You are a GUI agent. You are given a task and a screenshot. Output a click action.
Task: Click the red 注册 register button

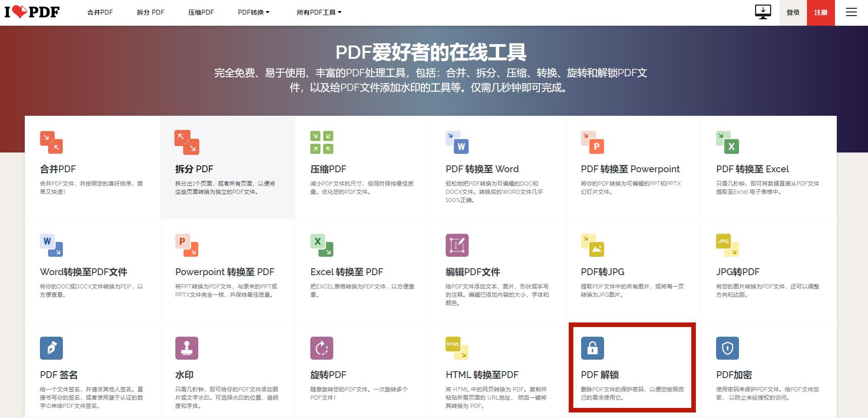click(821, 12)
